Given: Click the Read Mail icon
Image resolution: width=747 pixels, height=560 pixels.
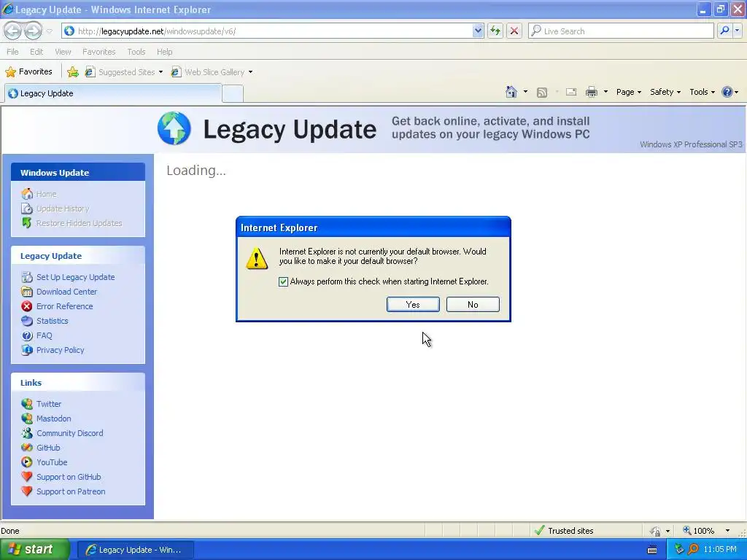Looking at the screenshot, I should pos(571,92).
